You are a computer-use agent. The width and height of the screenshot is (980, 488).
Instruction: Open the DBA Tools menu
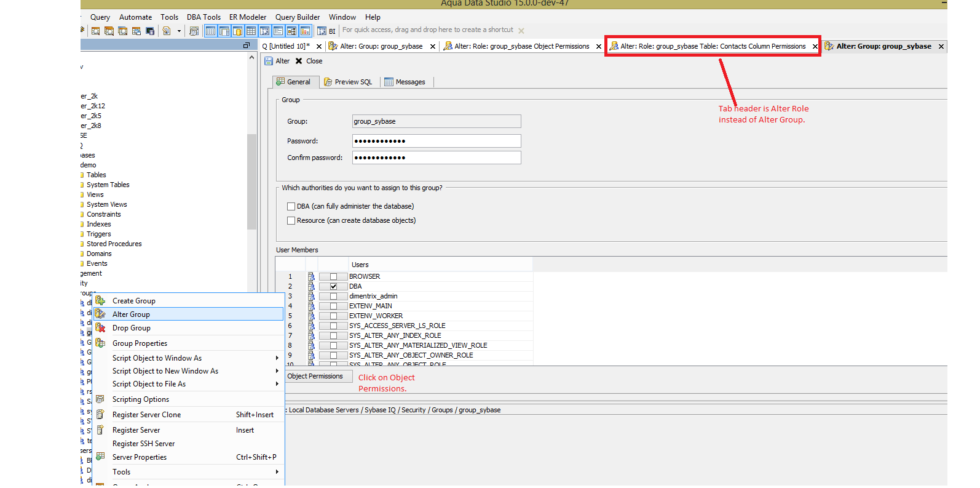204,17
